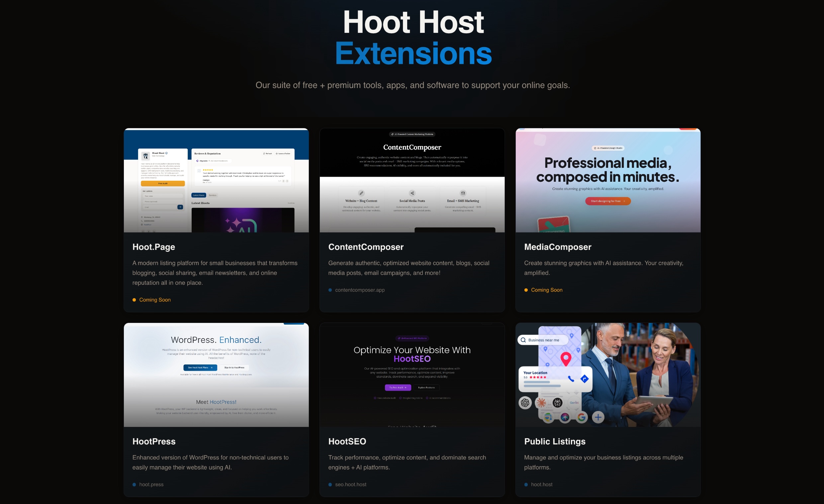
Task: Click the Perplexity black circle icon
Action: point(558,403)
